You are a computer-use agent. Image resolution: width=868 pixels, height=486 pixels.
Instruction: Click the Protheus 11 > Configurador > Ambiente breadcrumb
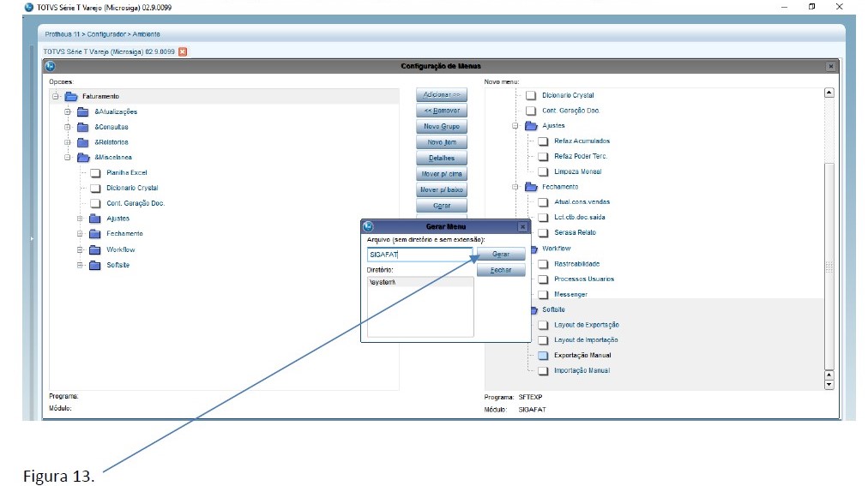point(102,34)
